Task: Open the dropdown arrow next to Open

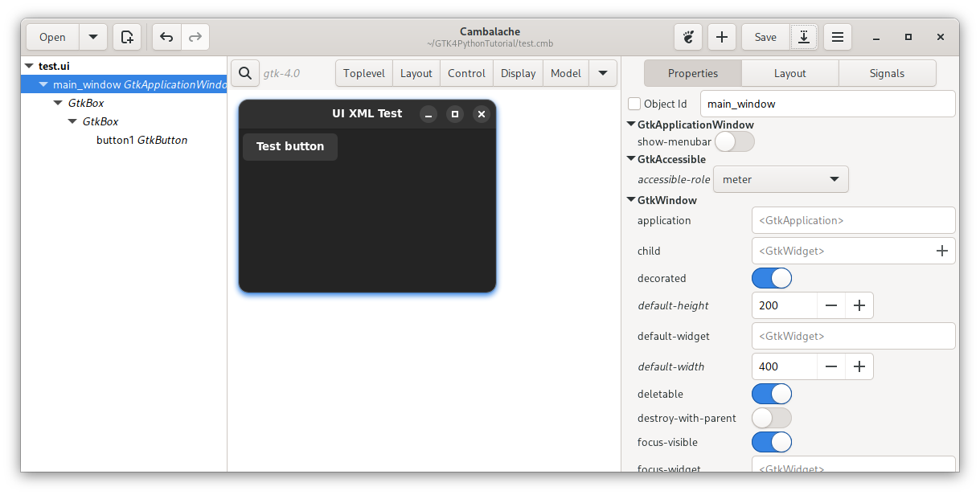Action: tap(93, 37)
